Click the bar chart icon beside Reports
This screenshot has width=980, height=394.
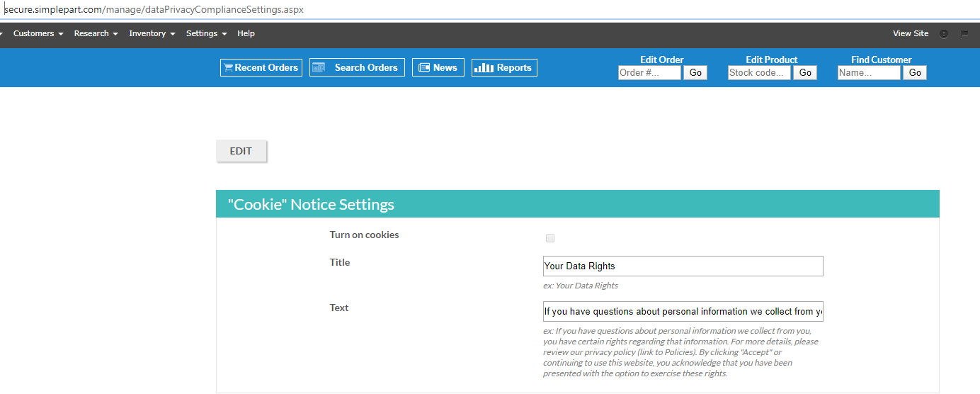484,68
